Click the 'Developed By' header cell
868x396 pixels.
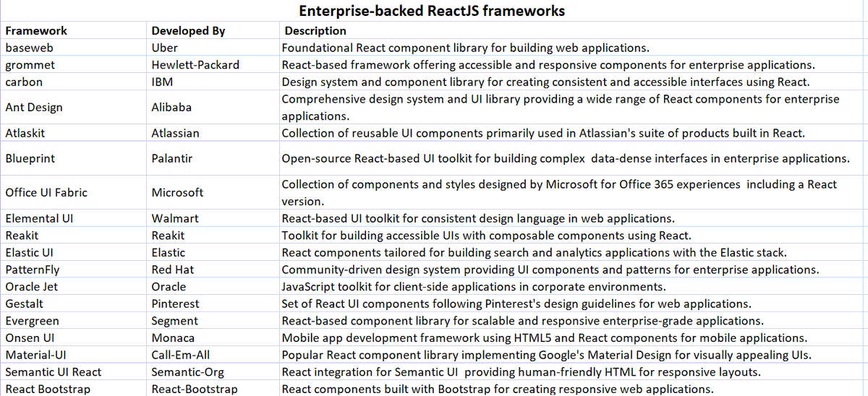tap(213, 31)
